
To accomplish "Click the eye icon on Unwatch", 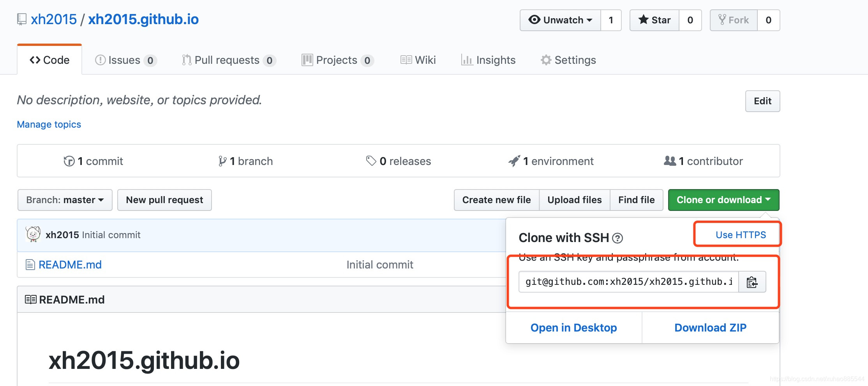I will (x=535, y=19).
